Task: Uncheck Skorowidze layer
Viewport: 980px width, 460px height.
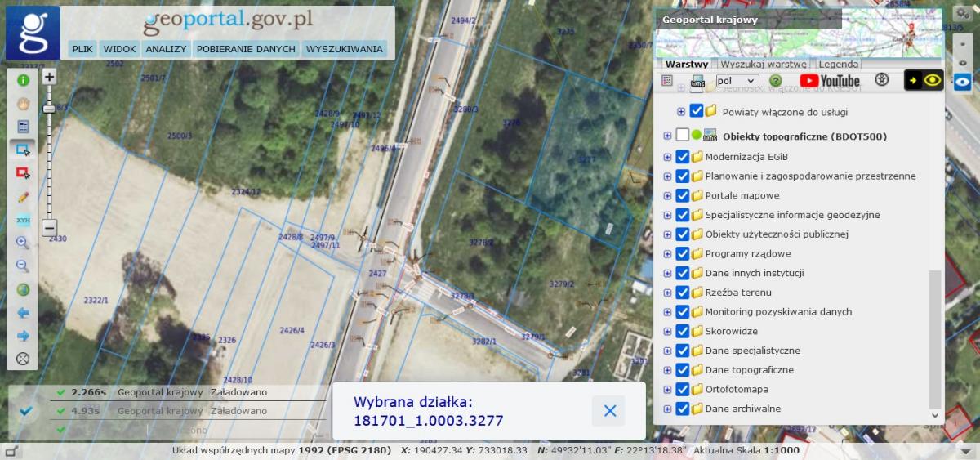Action: [682, 331]
